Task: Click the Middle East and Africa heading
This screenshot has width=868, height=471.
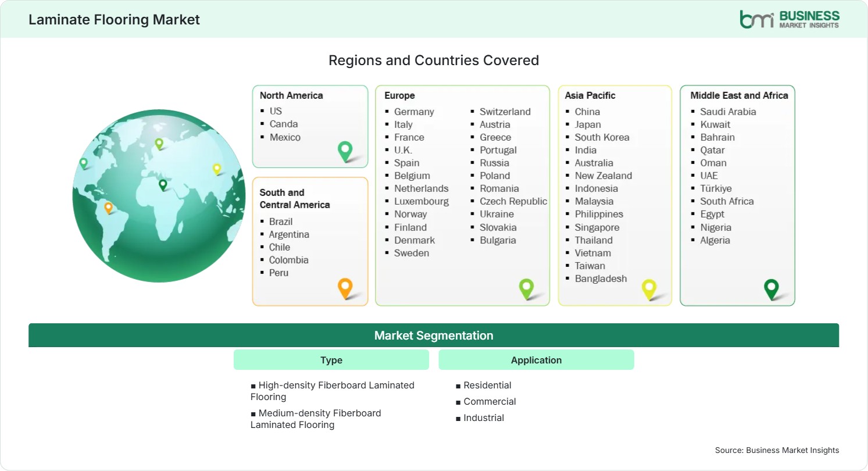Action: click(x=739, y=95)
